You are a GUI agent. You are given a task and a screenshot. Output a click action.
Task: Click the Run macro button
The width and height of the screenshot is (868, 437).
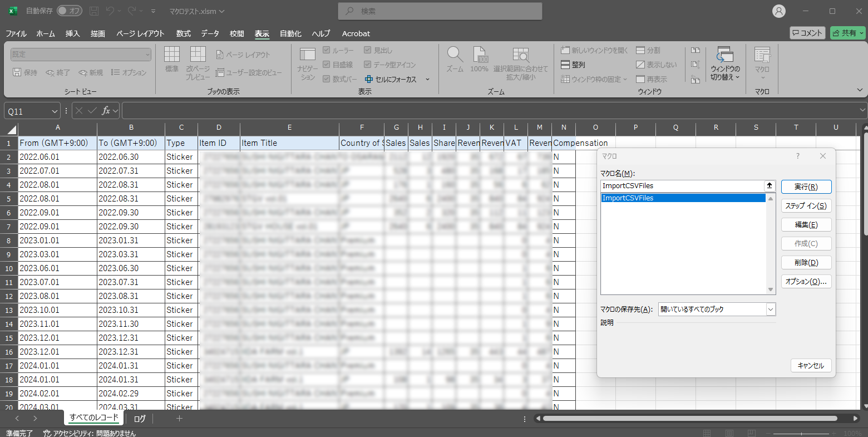[806, 187]
